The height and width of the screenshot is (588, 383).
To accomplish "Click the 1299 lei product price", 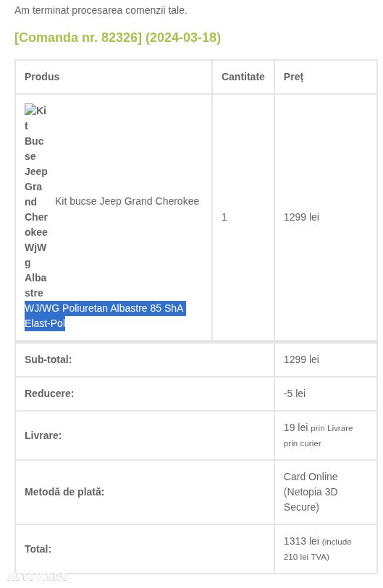I will [x=301, y=217].
